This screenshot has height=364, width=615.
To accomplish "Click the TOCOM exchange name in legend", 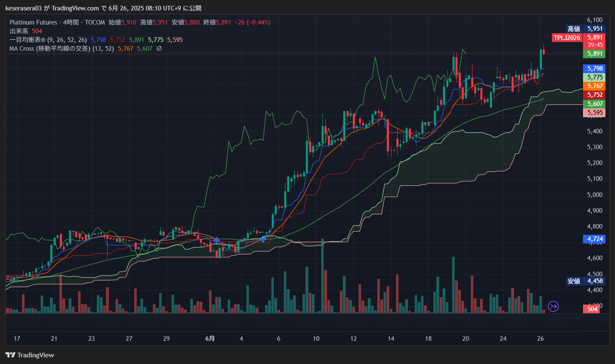I will (95, 22).
